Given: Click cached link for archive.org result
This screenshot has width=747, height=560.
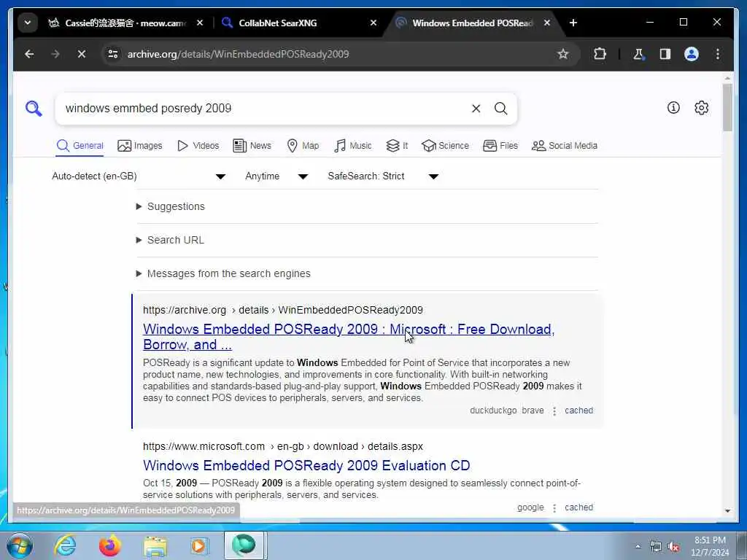Looking at the screenshot, I should pyautogui.click(x=578, y=411).
